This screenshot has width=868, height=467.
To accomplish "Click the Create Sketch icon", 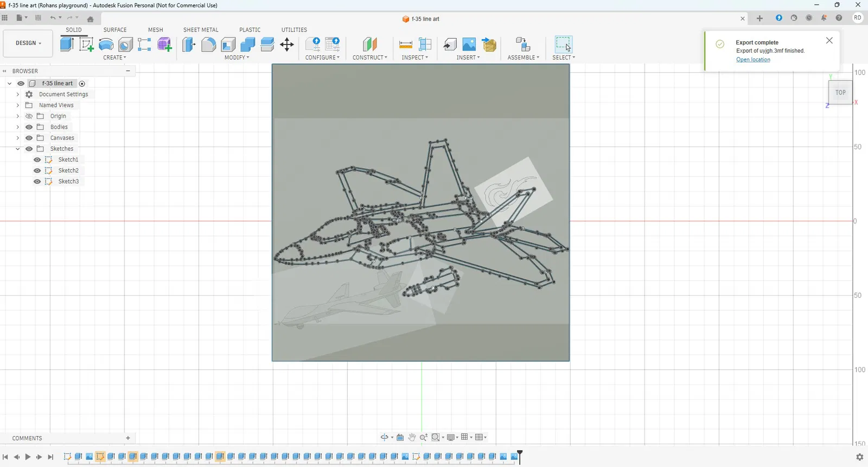I will [86, 44].
